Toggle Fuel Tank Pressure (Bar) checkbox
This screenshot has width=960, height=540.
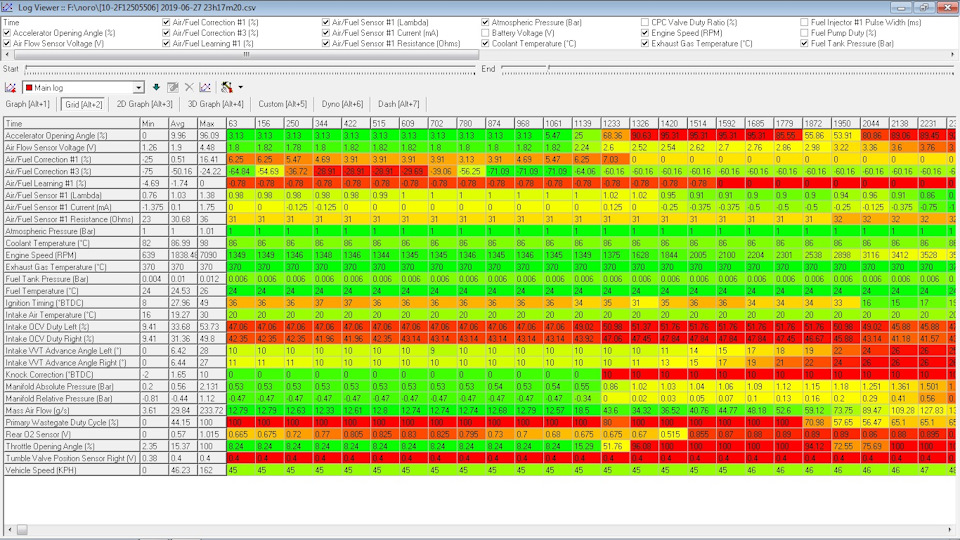804,43
